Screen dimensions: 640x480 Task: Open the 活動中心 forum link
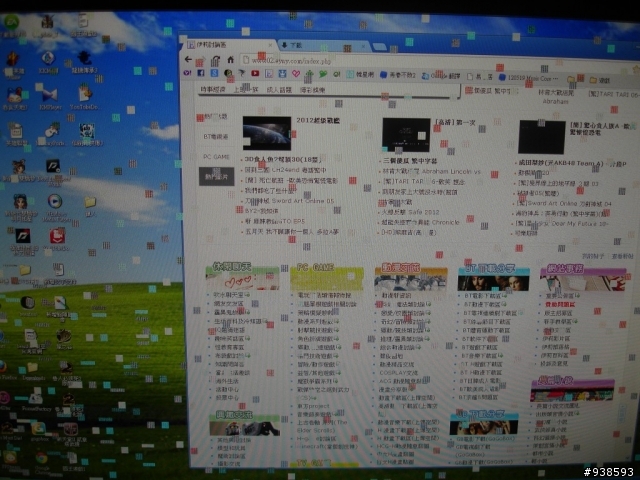[x=227, y=389]
